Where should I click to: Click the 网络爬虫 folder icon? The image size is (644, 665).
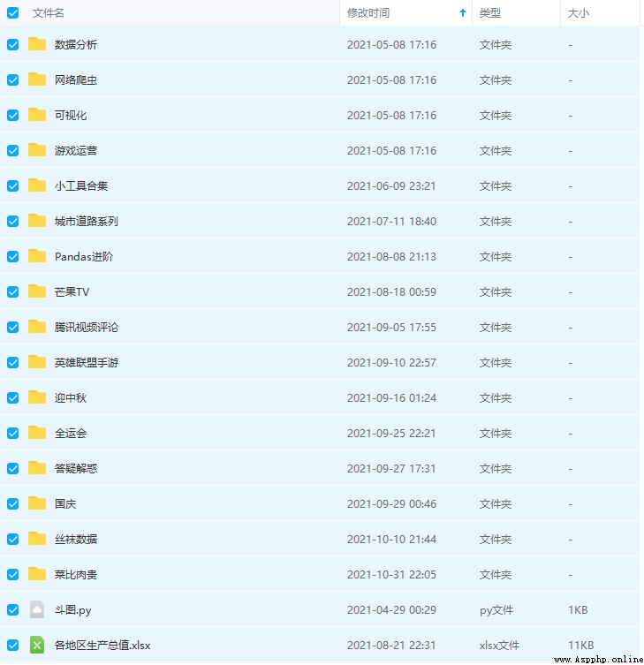pyautogui.click(x=37, y=79)
